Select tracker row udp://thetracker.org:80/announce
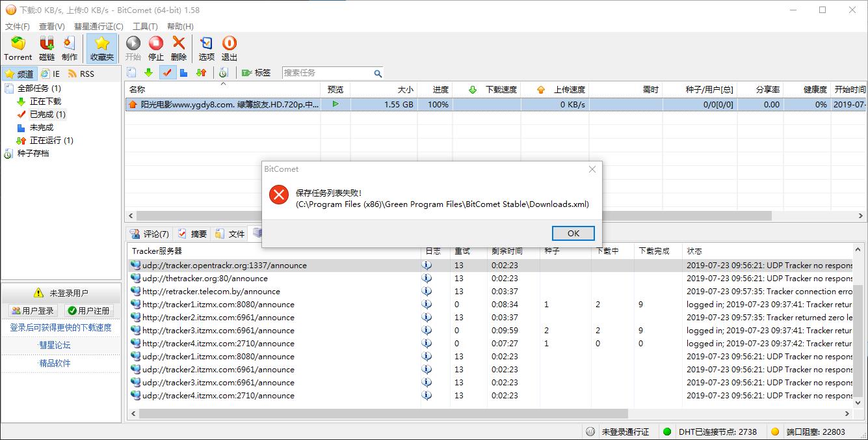The width and height of the screenshot is (868, 440). (x=490, y=278)
